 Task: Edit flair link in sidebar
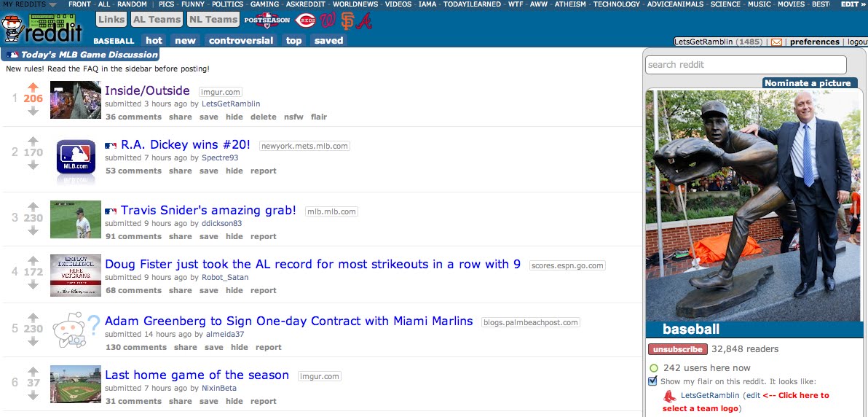pos(753,395)
